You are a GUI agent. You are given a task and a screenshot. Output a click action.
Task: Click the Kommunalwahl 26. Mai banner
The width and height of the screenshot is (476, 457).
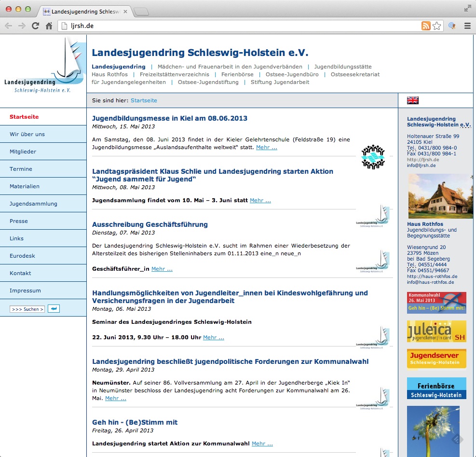pos(436,303)
